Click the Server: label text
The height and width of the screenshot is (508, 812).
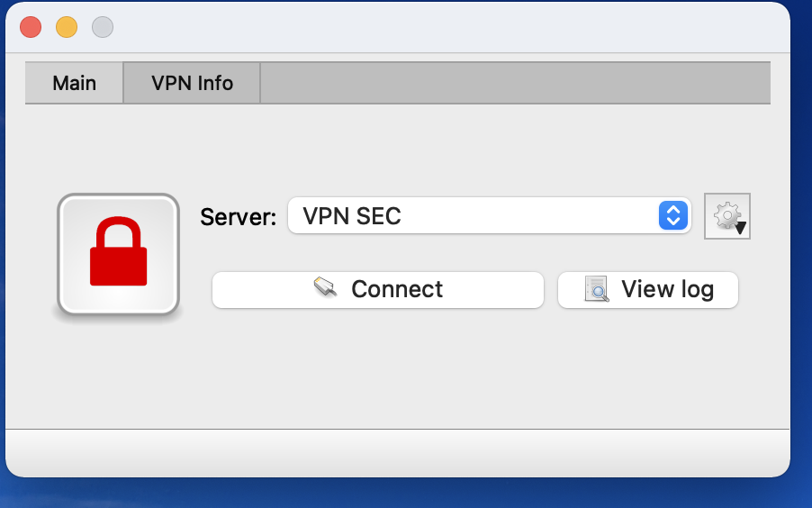point(239,217)
